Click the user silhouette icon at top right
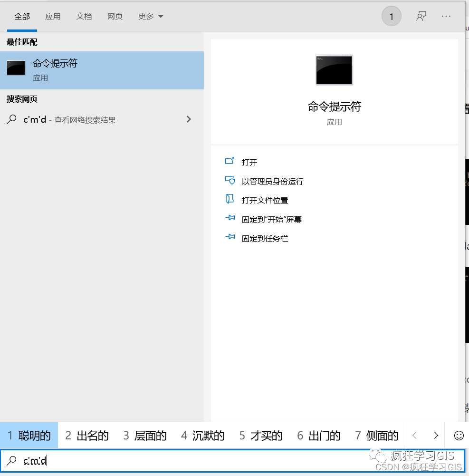The height and width of the screenshot is (476, 469). pos(421,16)
